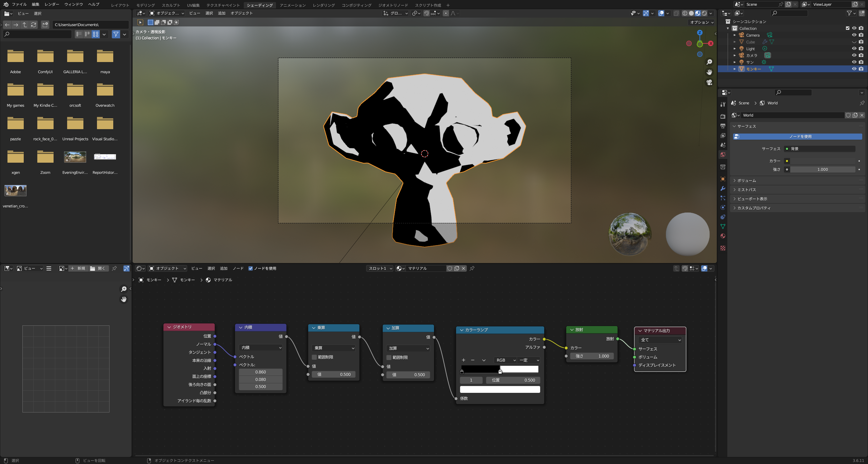Open the Render properties tab icon
This screenshot has width=868, height=464.
tap(723, 116)
